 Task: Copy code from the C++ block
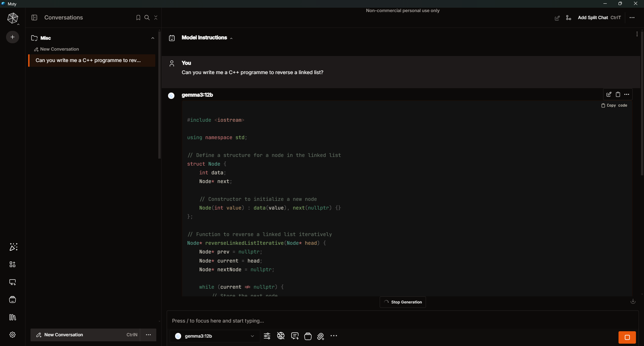pyautogui.click(x=614, y=105)
